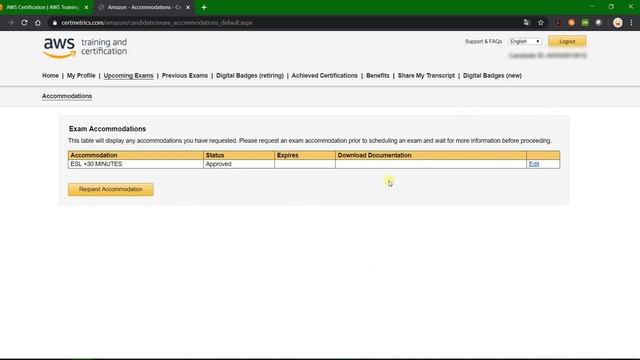The image size is (640, 360).
Task: Click the orange extension icon in toolbar
Action: coord(571,22)
